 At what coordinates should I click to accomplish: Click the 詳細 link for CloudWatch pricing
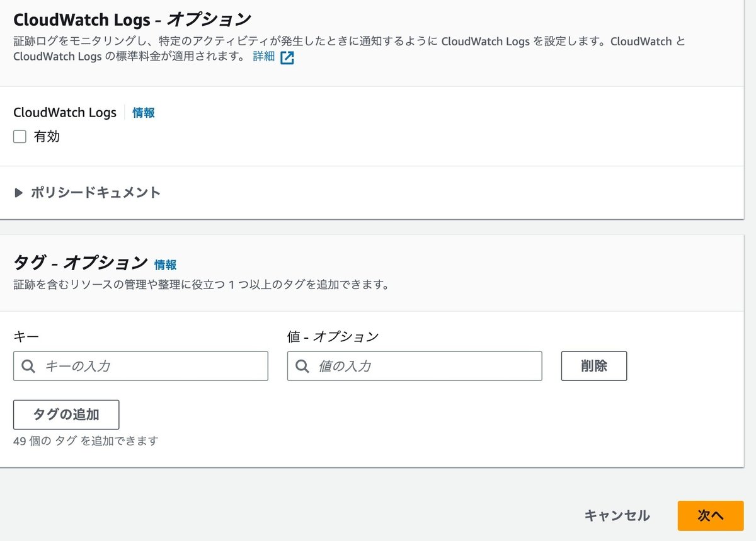coord(264,57)
